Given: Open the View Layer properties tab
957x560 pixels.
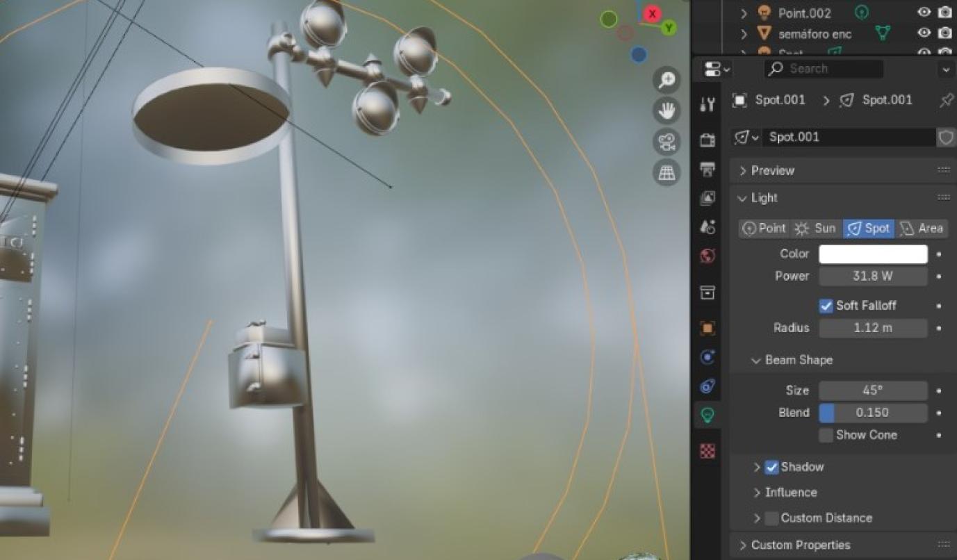Looking at the screenshot, I should click(x=707, y=199).
